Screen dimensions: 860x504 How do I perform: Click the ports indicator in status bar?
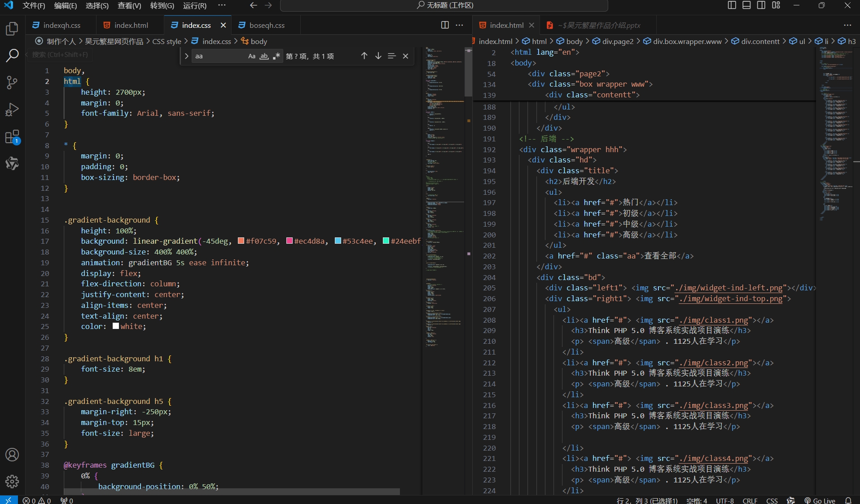(67, 500)
